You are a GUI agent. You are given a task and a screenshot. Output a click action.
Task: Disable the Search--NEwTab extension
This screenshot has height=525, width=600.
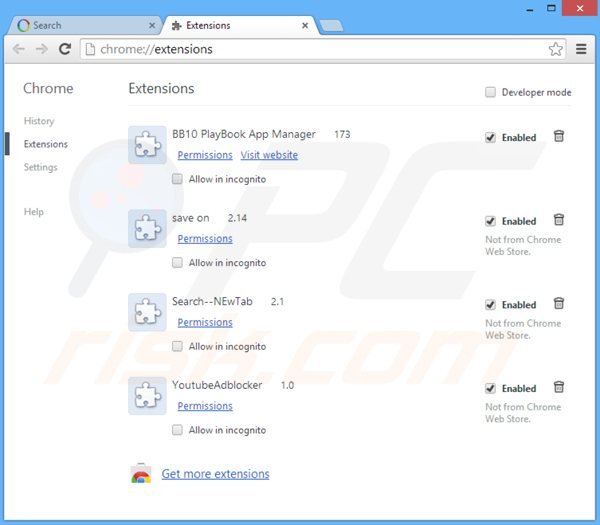coord(490,305)
